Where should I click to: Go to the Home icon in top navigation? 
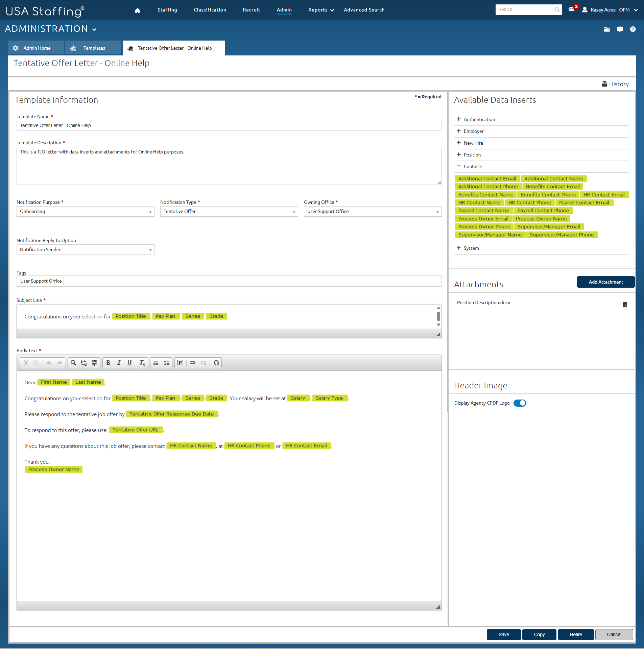(137, 10)
